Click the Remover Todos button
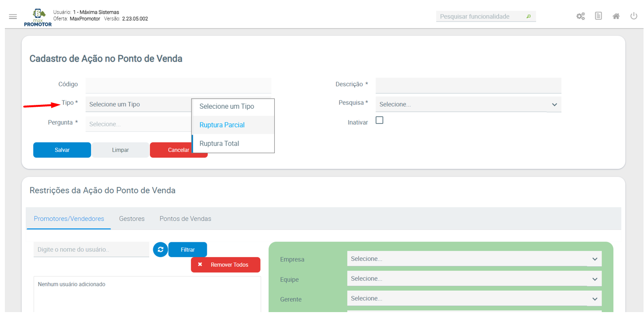This screenshot has width=644, height=316. pyautogui.click(x=225, y=265)
